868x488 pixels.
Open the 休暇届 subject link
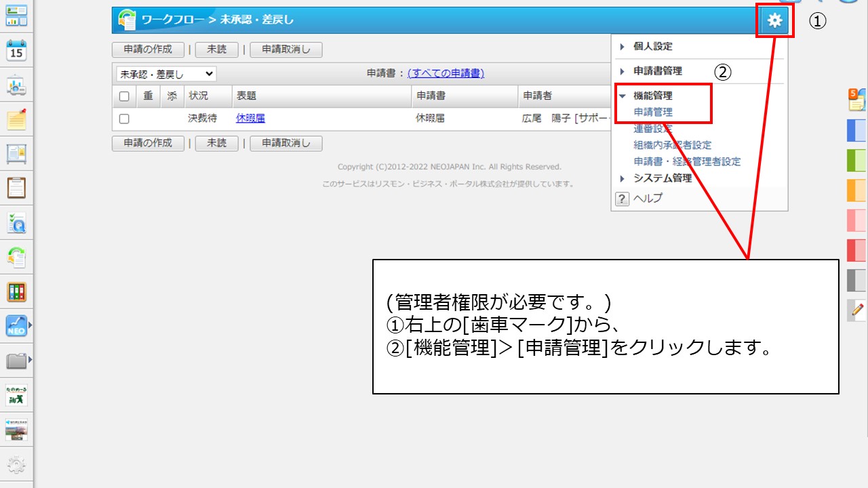click(x=250, y=119)
